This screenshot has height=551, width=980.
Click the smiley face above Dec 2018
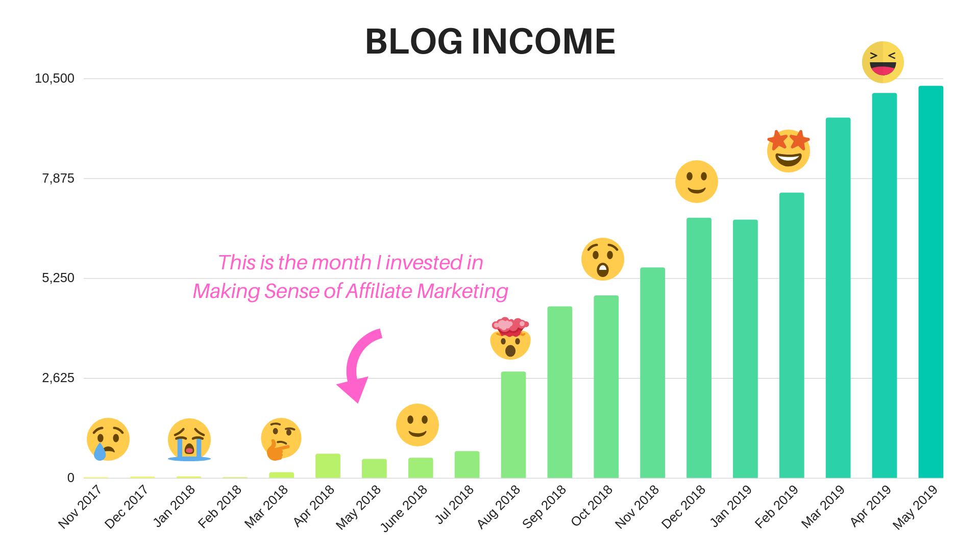[697, 182]
